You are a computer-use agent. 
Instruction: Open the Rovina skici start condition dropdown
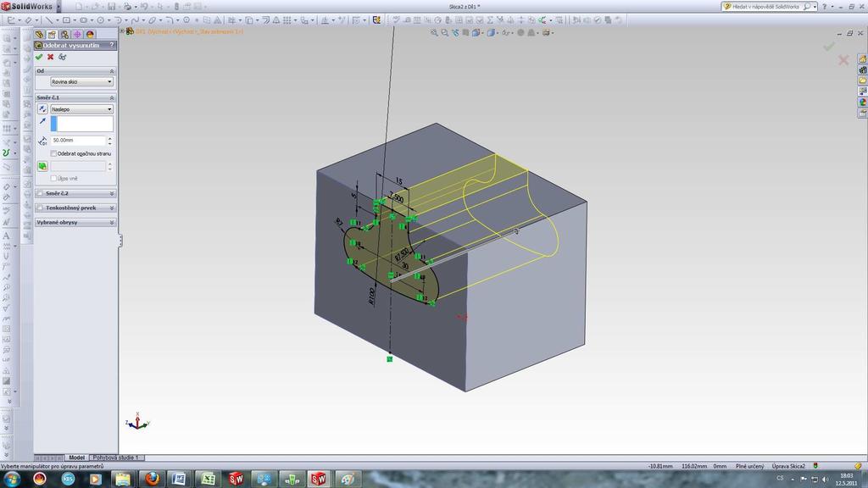82,82
